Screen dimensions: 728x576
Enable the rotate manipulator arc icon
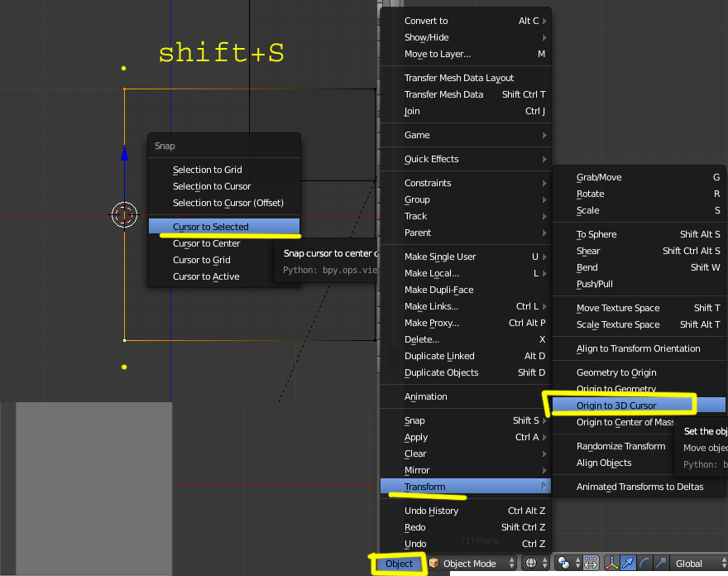click(x=644, y=563)
